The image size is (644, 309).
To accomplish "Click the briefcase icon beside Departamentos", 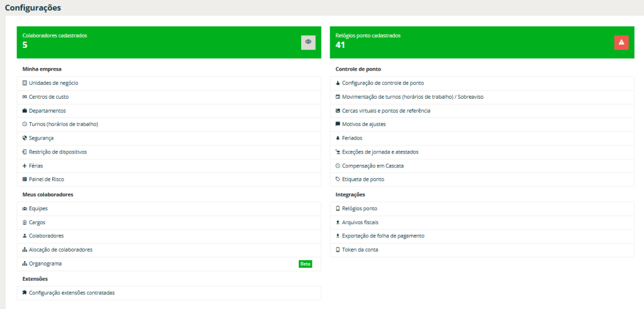I will pyautogui.click(x=25, y=111).
